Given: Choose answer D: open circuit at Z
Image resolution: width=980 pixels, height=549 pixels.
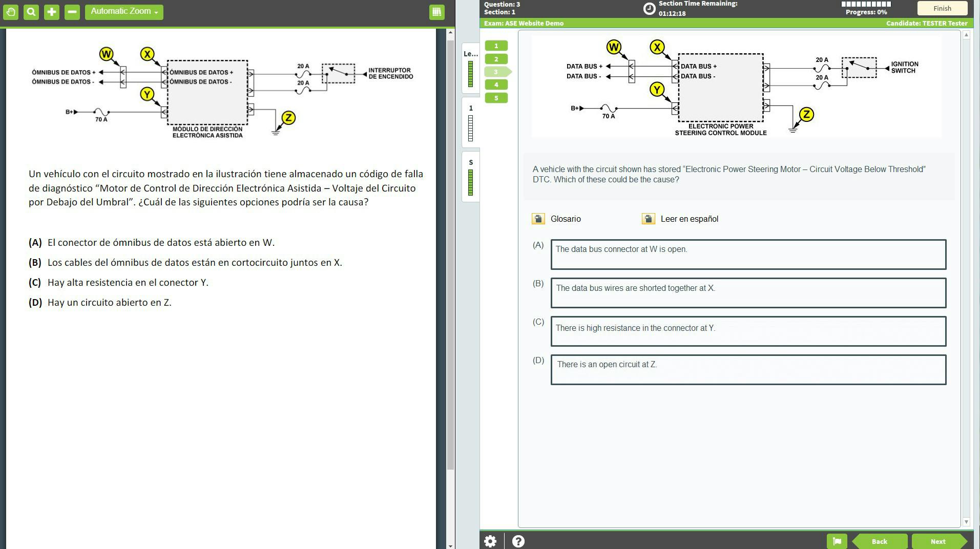Looking at the screenshot, I should coord(748,370).
